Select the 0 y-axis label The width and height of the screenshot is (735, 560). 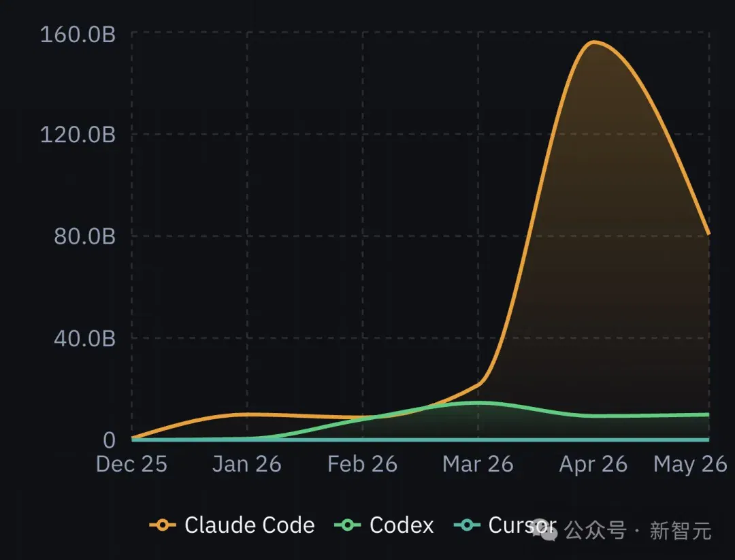109,440
